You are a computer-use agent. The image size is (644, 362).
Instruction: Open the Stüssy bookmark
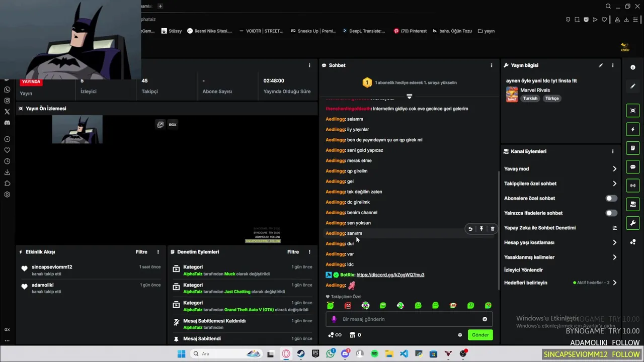tap(172, 31)
